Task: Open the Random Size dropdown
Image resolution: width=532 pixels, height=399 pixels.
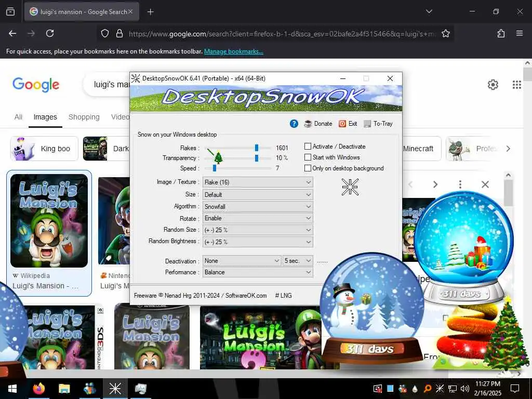Action: click(x=258, y=230)
